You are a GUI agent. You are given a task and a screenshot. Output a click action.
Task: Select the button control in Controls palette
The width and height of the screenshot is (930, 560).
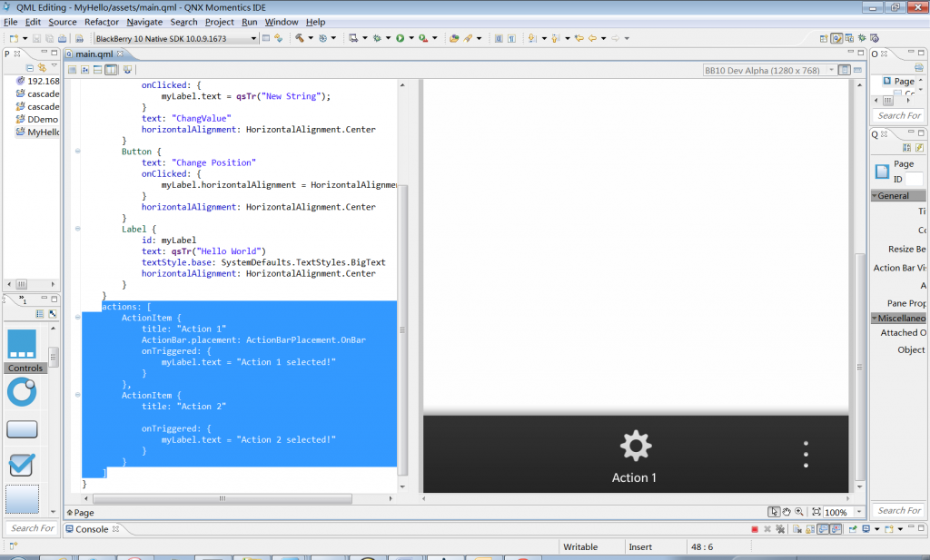pyautogui.click(x=22, y=429)
